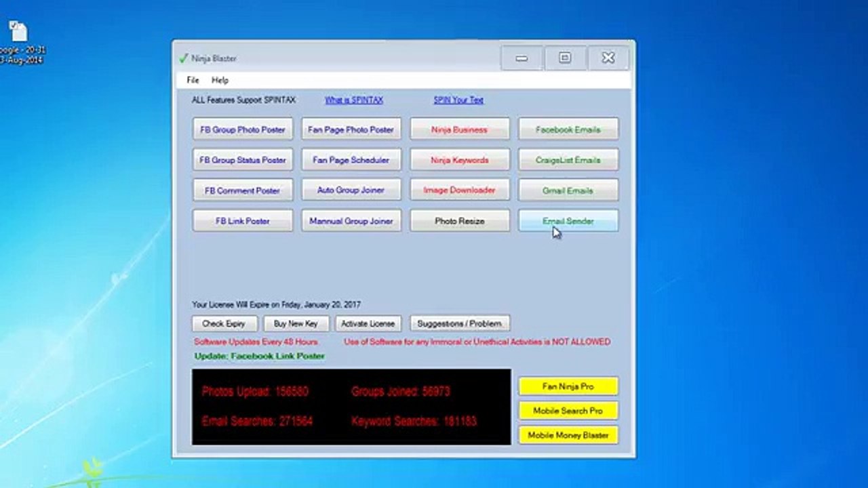Open Mobile Money Blaster
The image size is (868, 488).
point(568,435)
